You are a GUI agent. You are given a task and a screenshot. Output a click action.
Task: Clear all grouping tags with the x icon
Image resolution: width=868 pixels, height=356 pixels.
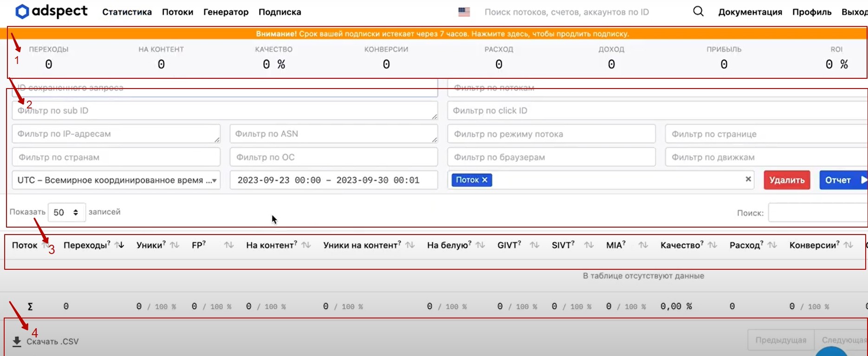coord(748,179)
